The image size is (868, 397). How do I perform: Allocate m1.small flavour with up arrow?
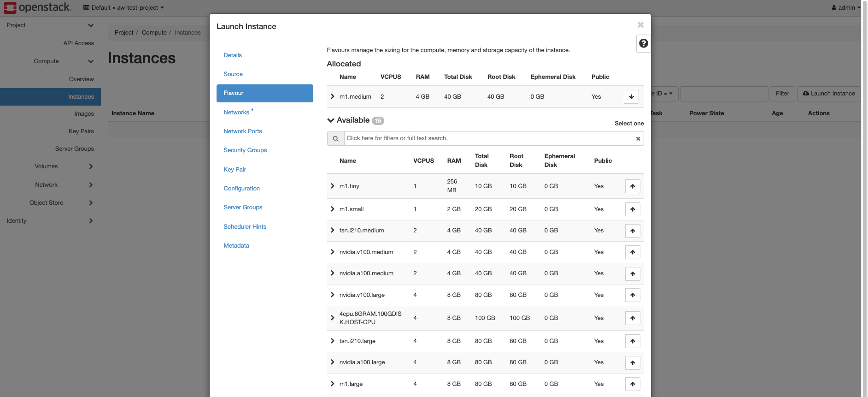[x=633, y=209]
